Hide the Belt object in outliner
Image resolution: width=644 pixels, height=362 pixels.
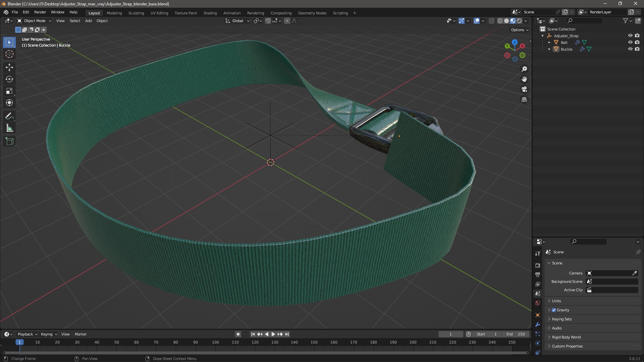[630, 42]
